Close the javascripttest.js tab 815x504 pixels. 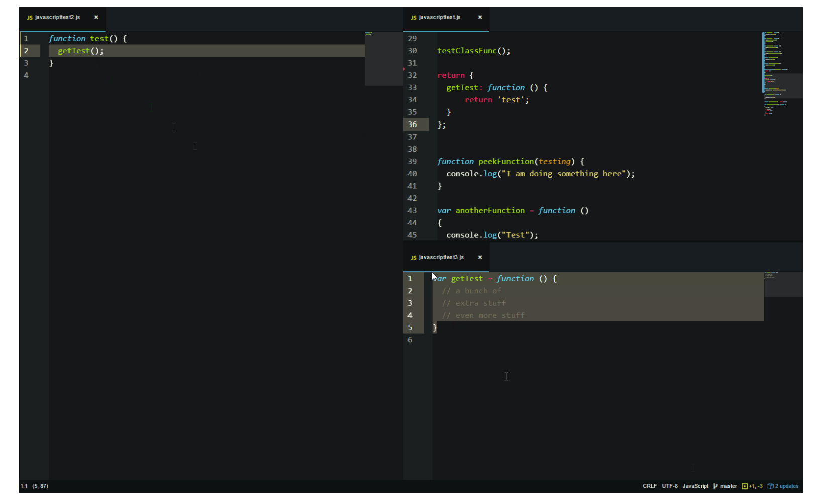coord(480,17)
